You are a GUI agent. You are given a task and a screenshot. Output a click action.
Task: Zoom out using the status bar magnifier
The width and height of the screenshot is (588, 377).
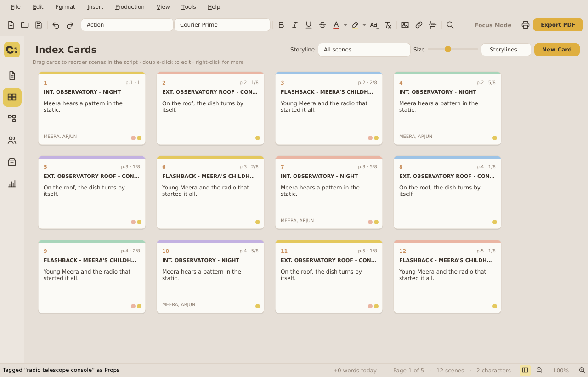[x=539, y=370]
